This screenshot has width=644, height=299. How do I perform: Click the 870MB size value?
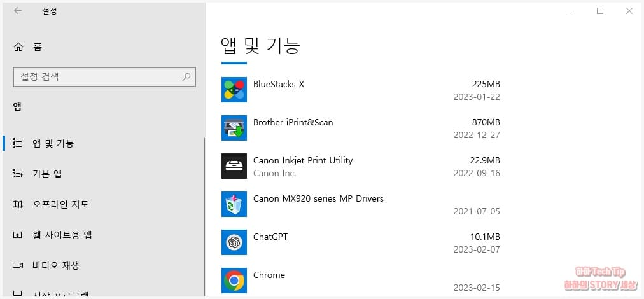click(486, 122)
